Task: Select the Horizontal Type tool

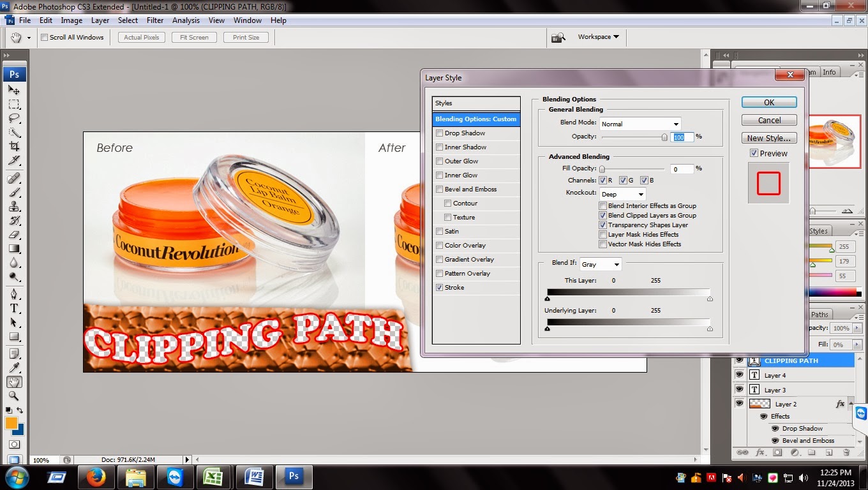Action: (14, 308)
